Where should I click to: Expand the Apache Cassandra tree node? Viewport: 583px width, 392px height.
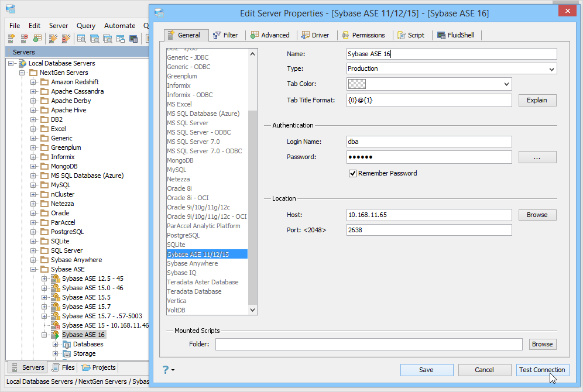point(33,91)
